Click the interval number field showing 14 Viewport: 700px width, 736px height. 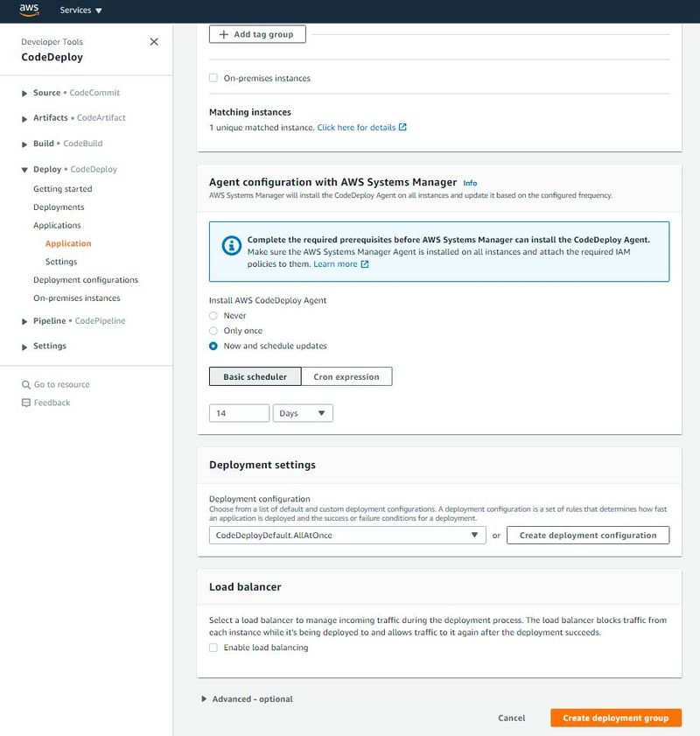(x=239, y=413)
